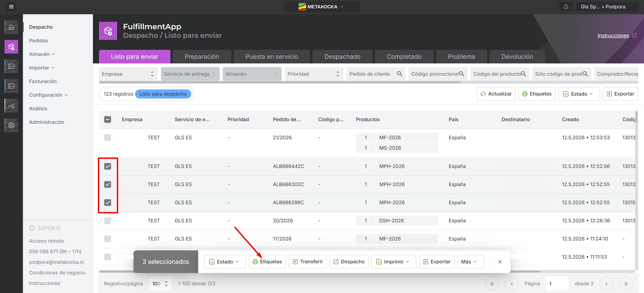644x293 pixels.
Task: Expand the Configuración sidebar menu
Action: click(48, 95)
